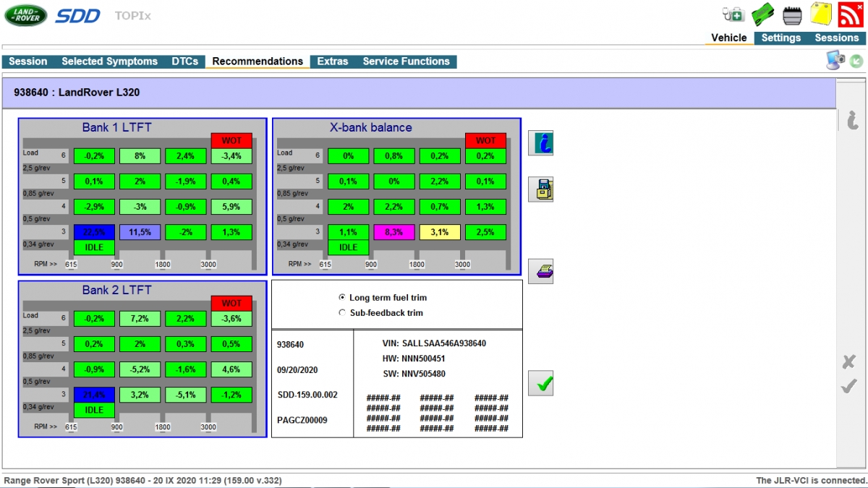Click the magenta 8,3% X-bank balance cell
Image resolution: width=868 pixels, height=488 pixels.
click(x=393, y=232)
